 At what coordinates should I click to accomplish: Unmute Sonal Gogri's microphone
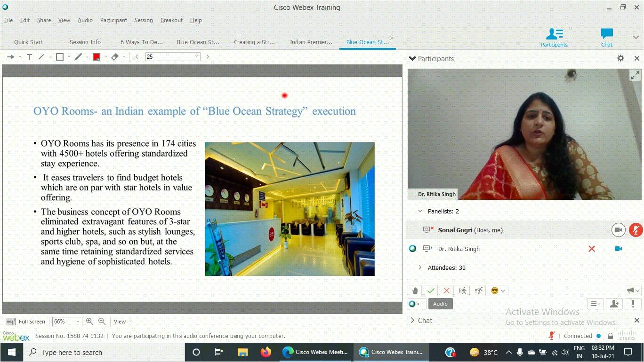tap(636, 230)
